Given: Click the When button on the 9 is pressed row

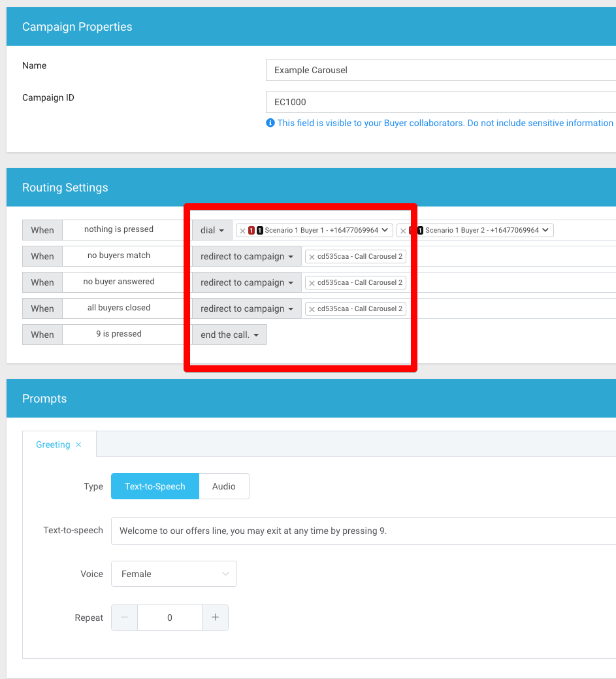Looking at the screenshot, I should click(42, 334).
